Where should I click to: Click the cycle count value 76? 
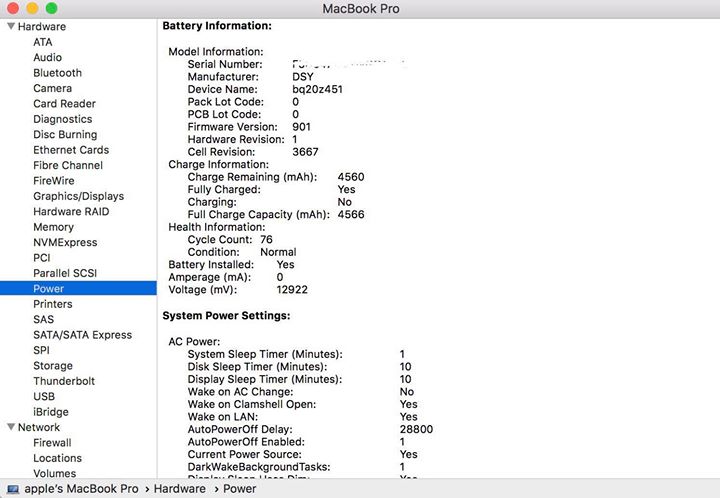point(266,240)
